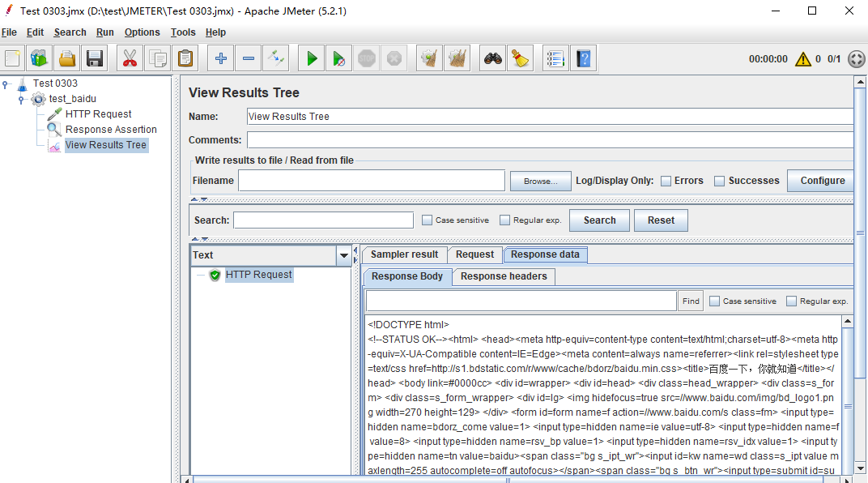This screenshot has height=483, width=868.
Task: Open the Templates icon in toolbar
Action: [40, 58]
